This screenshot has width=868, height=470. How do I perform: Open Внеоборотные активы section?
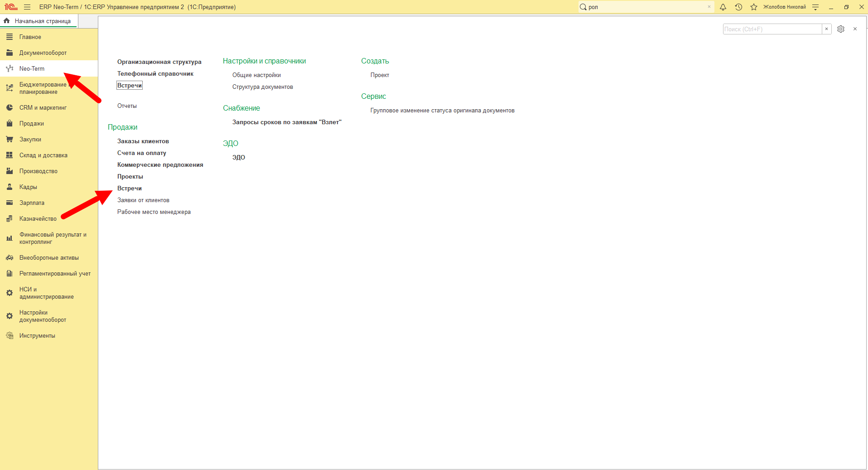point(49,258)
